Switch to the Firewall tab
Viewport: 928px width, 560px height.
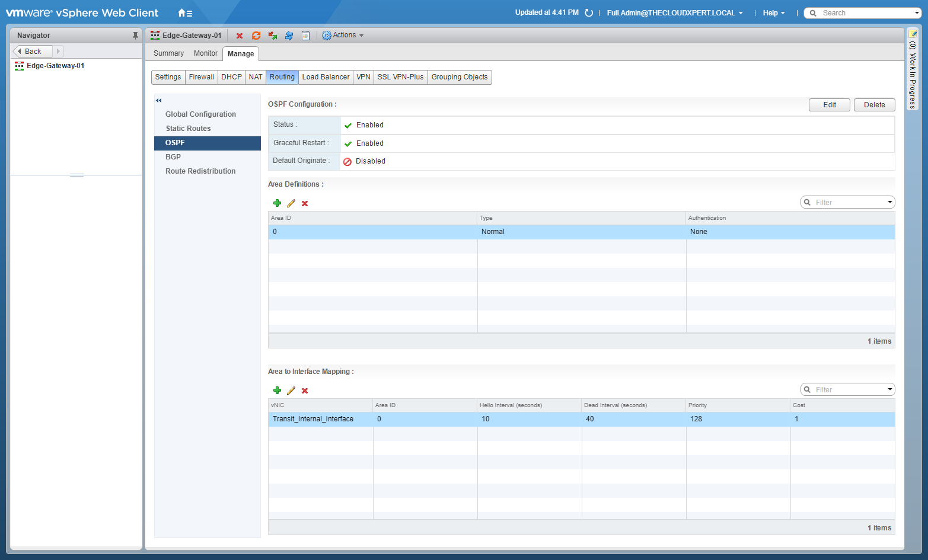coord(201,77)
